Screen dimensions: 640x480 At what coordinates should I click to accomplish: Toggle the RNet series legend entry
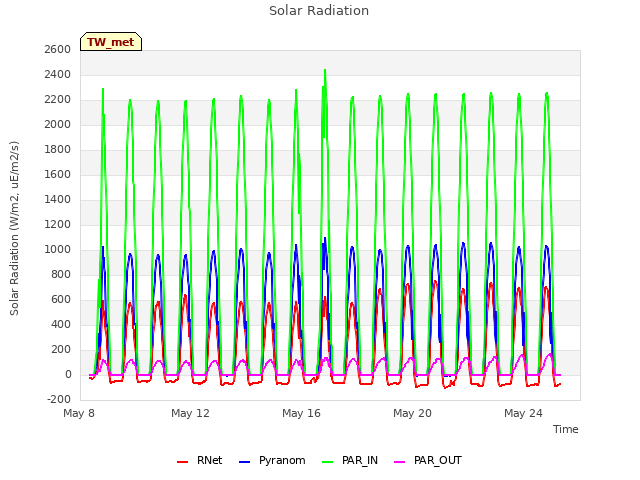coord(200,460)
